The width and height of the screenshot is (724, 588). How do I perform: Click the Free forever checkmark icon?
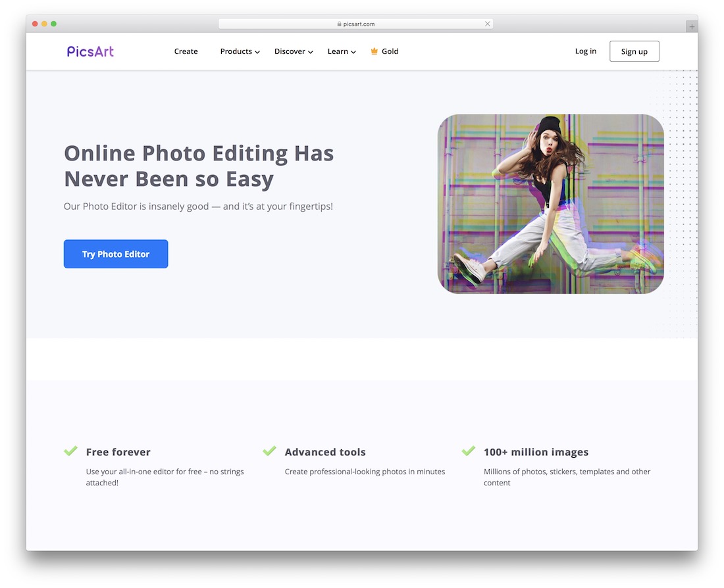(x=70, y=451)
